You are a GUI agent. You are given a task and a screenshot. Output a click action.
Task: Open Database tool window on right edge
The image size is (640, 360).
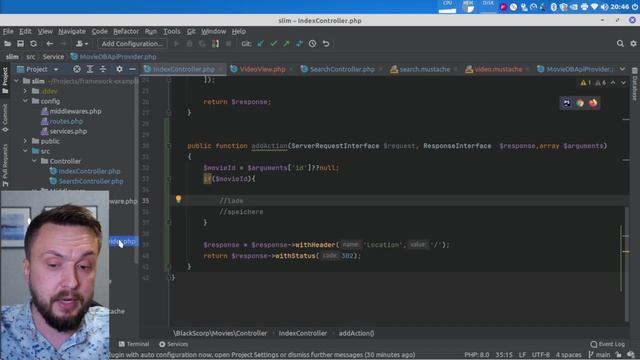(635, 84)
